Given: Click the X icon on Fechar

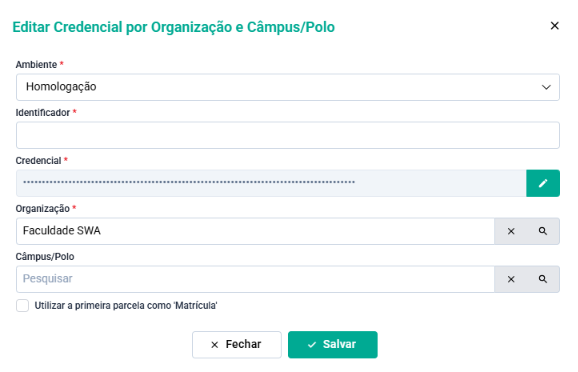Looking at the screenshot, I should pyautogui.click(x=215, y=345).
